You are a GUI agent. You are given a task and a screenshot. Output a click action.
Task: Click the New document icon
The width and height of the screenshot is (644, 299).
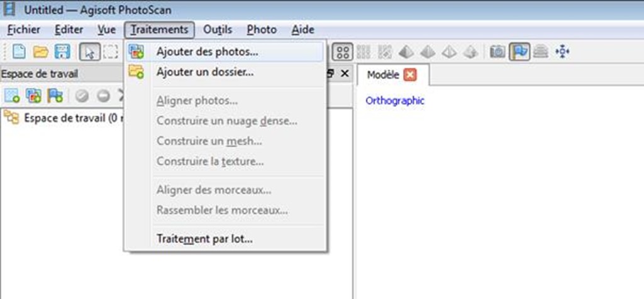(x=19, y=52)
